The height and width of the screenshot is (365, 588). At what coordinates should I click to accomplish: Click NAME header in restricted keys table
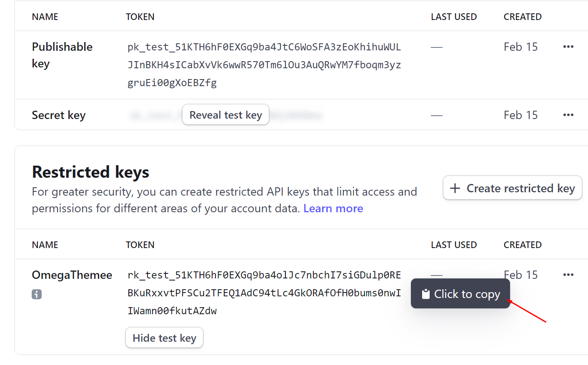(45, 245)
